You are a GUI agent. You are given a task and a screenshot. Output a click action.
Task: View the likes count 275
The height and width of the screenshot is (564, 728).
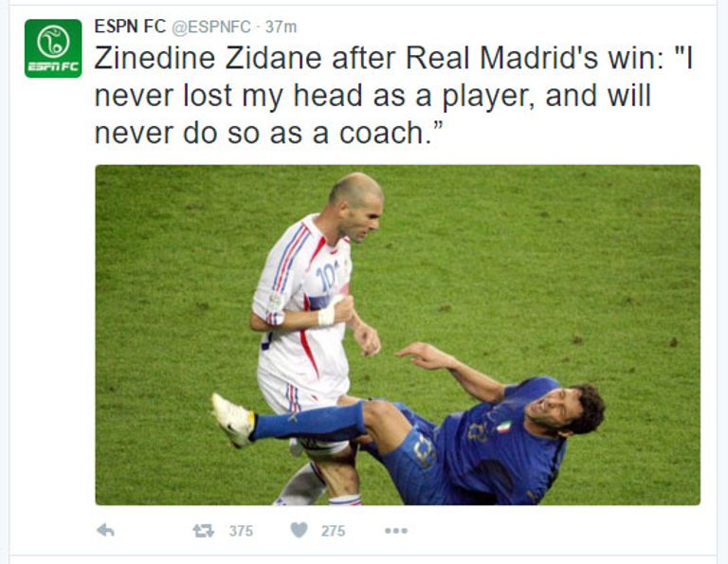tap(333, 531)
